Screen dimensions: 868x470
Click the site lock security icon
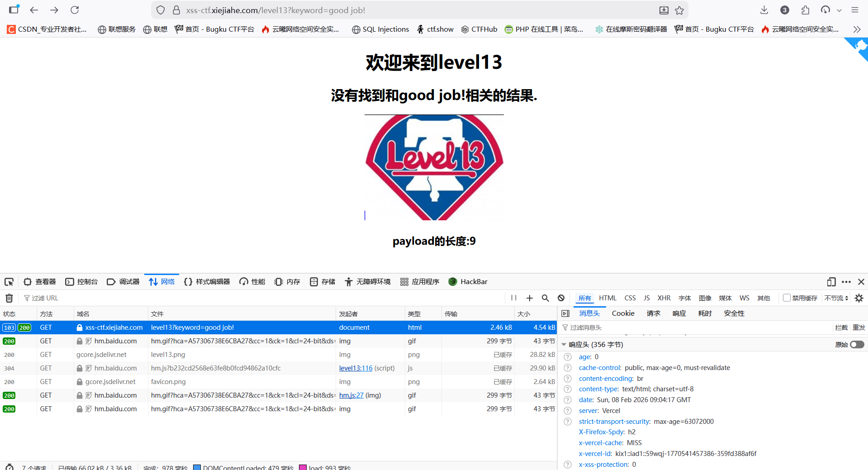pyautogui.click(x=176, y=10)
